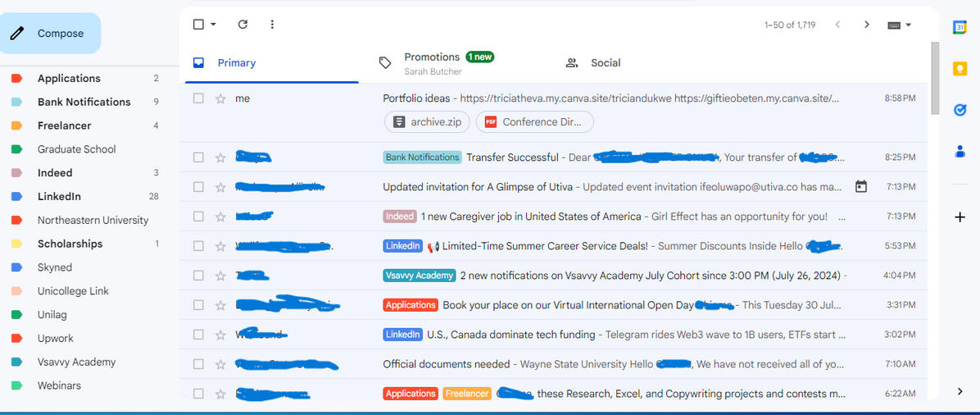The image size is (980, 415).
Task: Open the Vsavvy Academy sidebar label
Action: [76, 362]
